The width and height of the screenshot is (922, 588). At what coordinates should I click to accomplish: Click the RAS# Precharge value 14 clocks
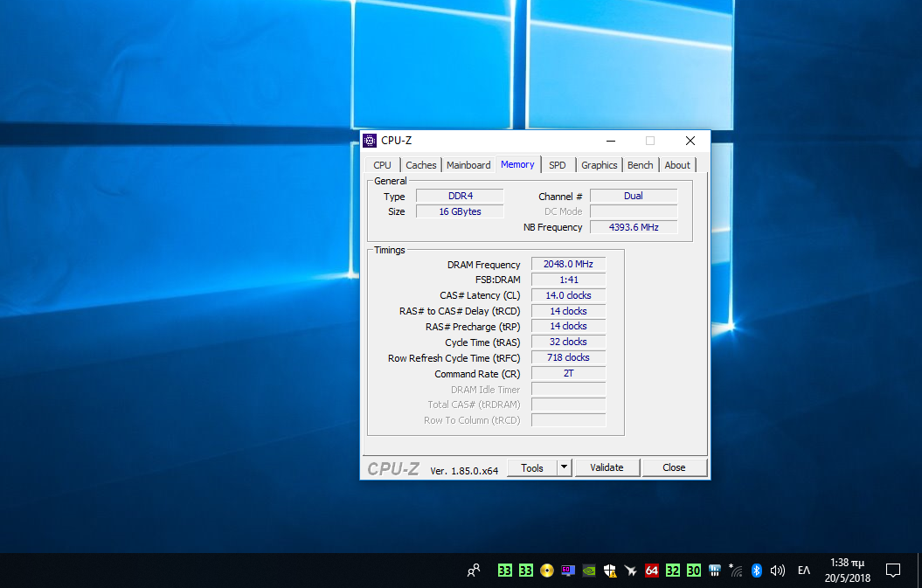click(568, 327)
